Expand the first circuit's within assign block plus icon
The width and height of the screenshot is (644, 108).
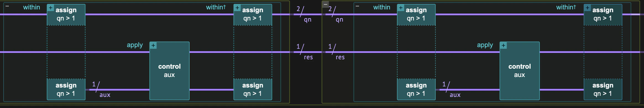pos(51,8)
